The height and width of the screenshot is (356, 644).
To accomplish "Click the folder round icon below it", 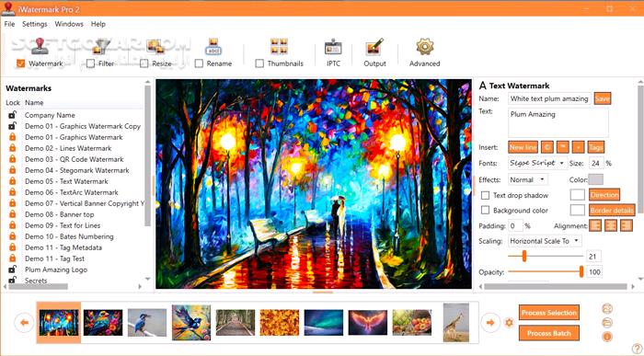I will (607, 323).
